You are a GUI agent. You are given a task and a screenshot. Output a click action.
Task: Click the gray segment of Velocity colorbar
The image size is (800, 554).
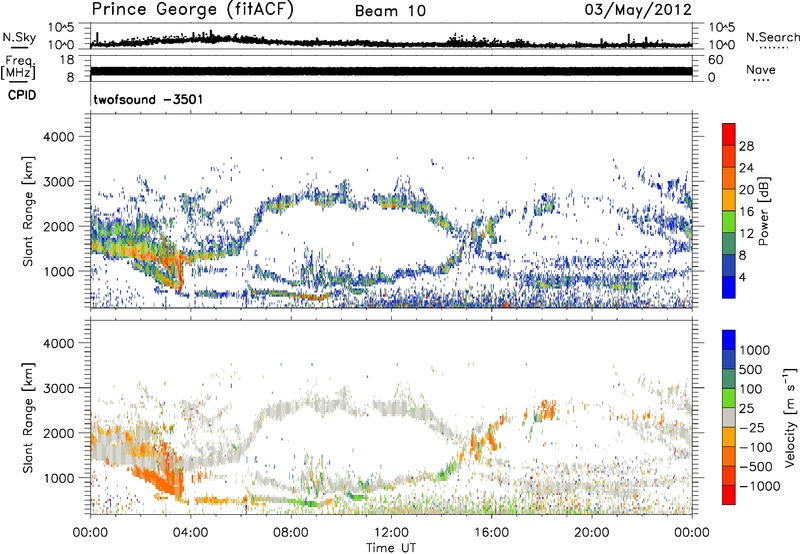(729, 418)
